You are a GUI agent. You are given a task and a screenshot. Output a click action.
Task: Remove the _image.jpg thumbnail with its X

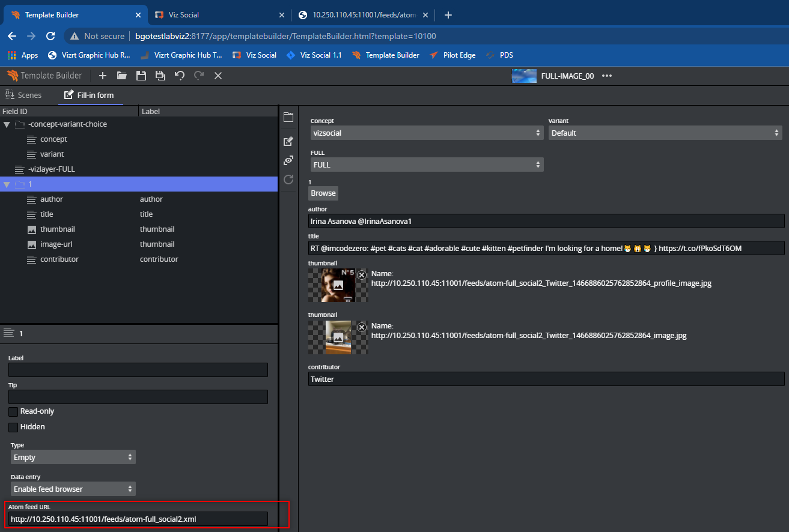pyautogui.click(x=362, y=327)
